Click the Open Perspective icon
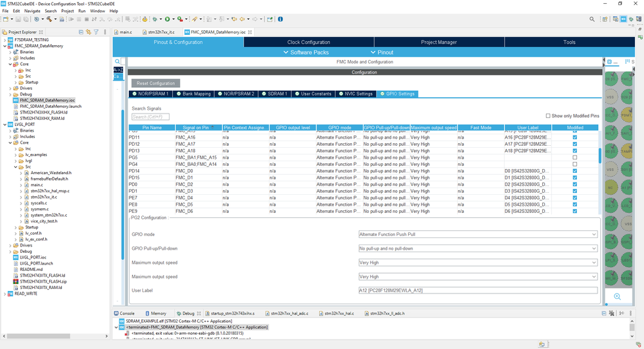Image resolution: width=644 pixels, height=349 pixels. click(x=605, y=19)
